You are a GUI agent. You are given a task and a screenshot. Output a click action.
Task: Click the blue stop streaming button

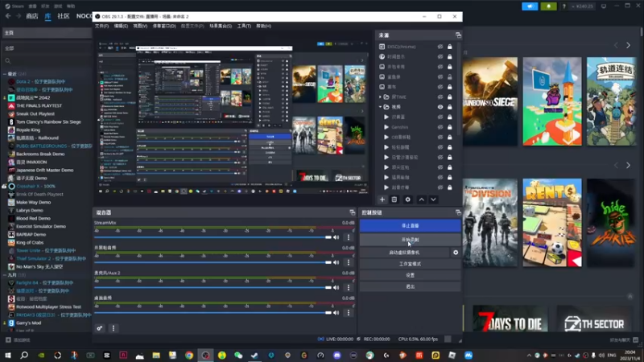pos(410,226)
